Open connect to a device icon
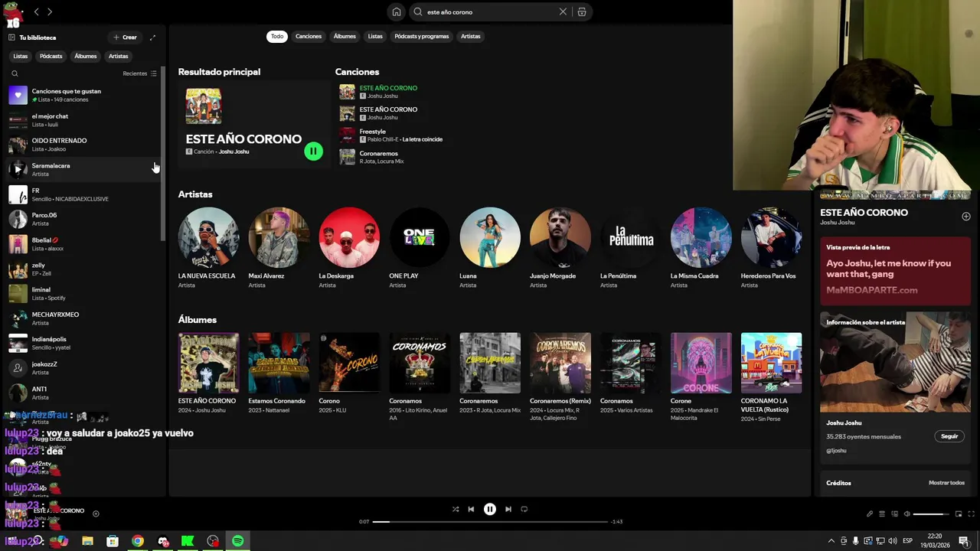 click(x=894, y=514)
